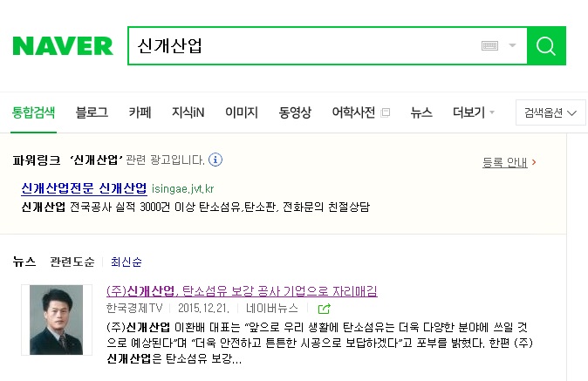Open the on-screen keyboard icon
The width and height of the screenshot is (588, 381).
489,45
